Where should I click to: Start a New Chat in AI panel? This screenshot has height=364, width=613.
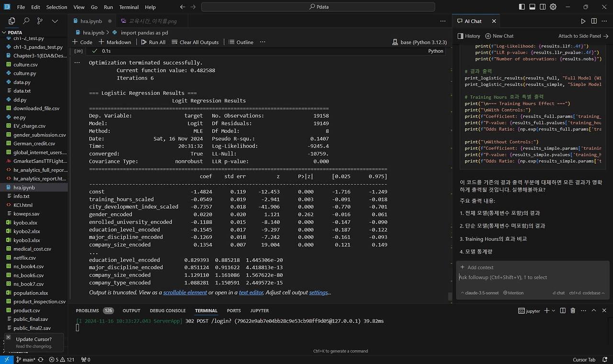pos(499,36)
